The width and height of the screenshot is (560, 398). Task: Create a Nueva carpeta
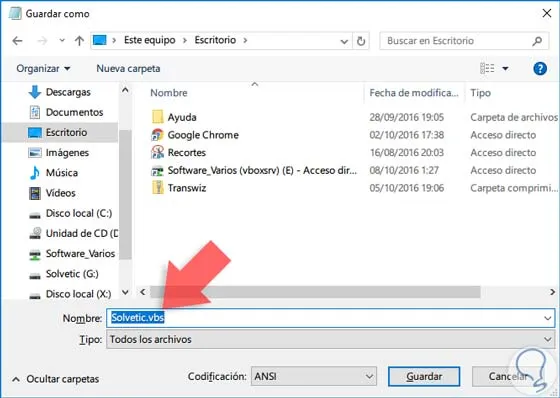click(128, 68)
